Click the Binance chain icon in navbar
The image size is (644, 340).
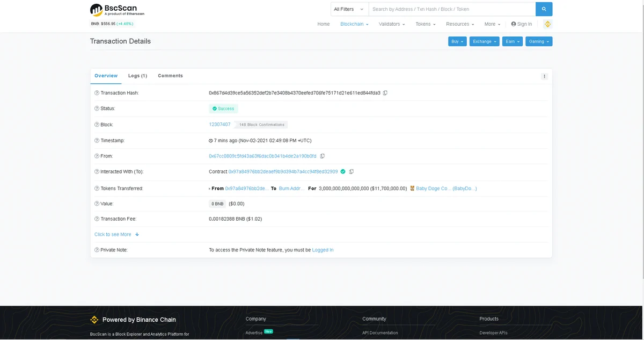pyautogui.click(x=547, y=24)
